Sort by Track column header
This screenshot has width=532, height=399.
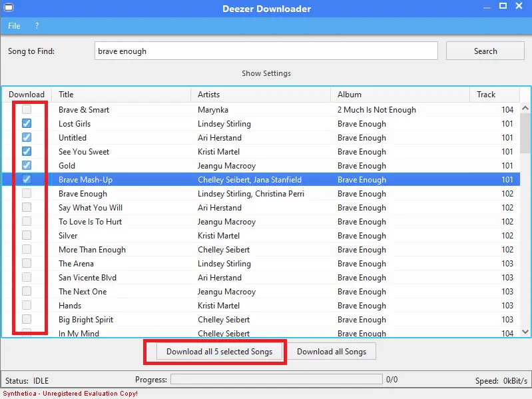pyautogui.click(x=495, y=95)
